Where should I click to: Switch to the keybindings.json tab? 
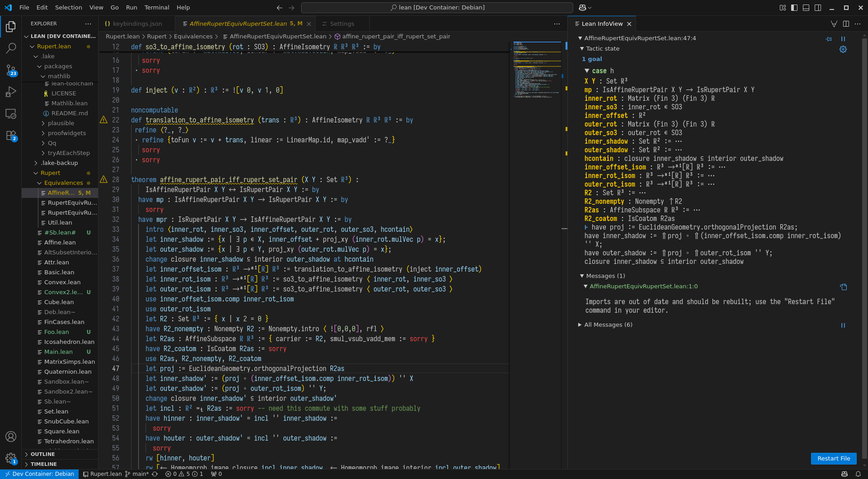coord(137,24)
